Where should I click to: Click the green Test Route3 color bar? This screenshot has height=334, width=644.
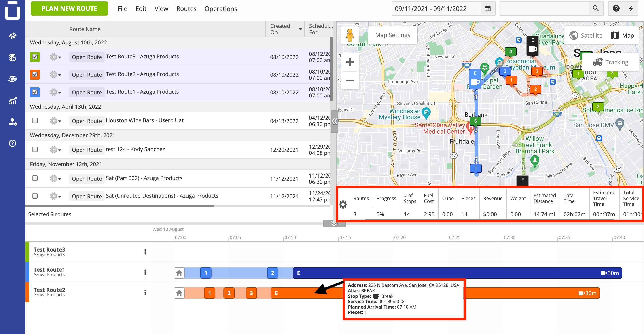coord(27,252)
